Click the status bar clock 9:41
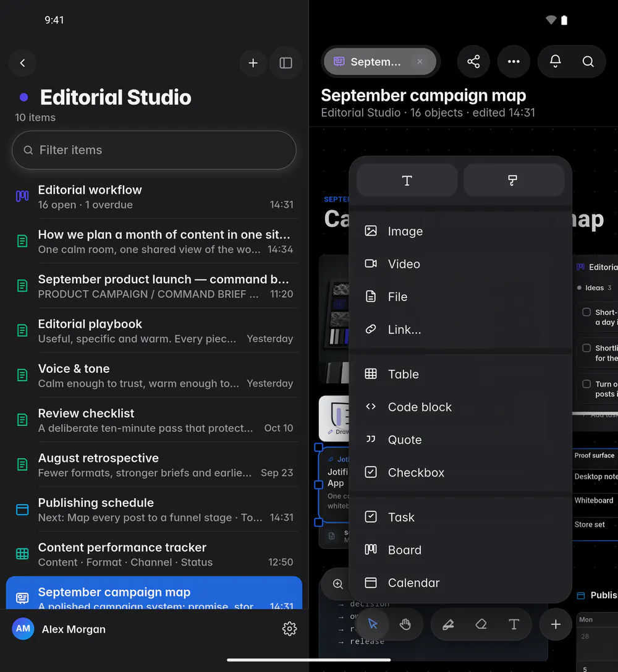618x672 pixels. [54, 20]
